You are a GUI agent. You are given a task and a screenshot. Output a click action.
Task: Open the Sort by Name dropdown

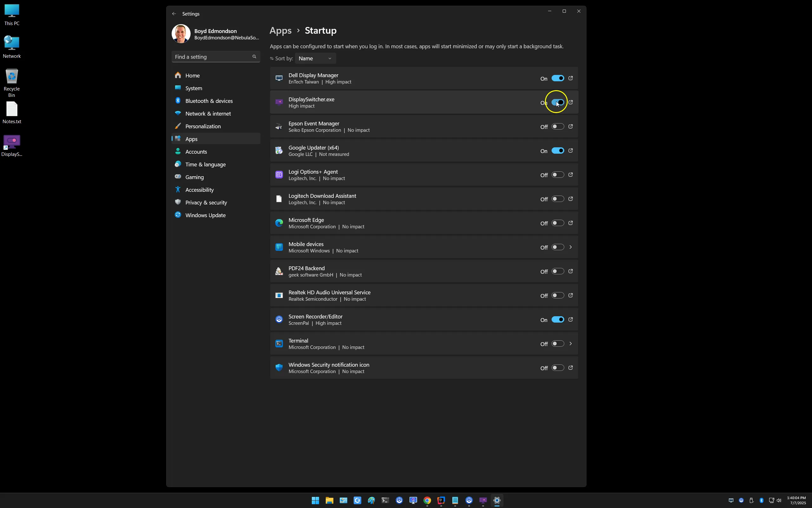pos(315,58)
